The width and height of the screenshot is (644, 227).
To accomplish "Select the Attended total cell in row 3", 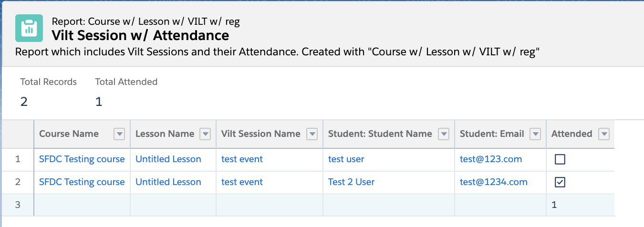I will coord(580,205).
